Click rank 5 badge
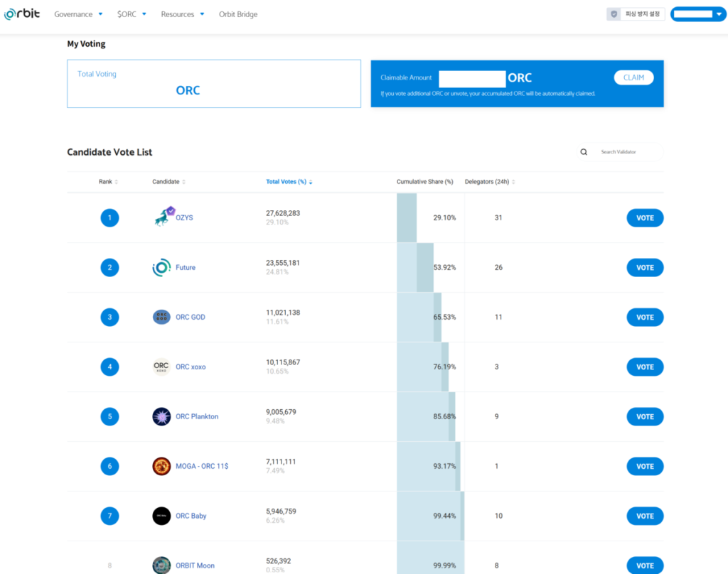 click(x=109, y=416)
